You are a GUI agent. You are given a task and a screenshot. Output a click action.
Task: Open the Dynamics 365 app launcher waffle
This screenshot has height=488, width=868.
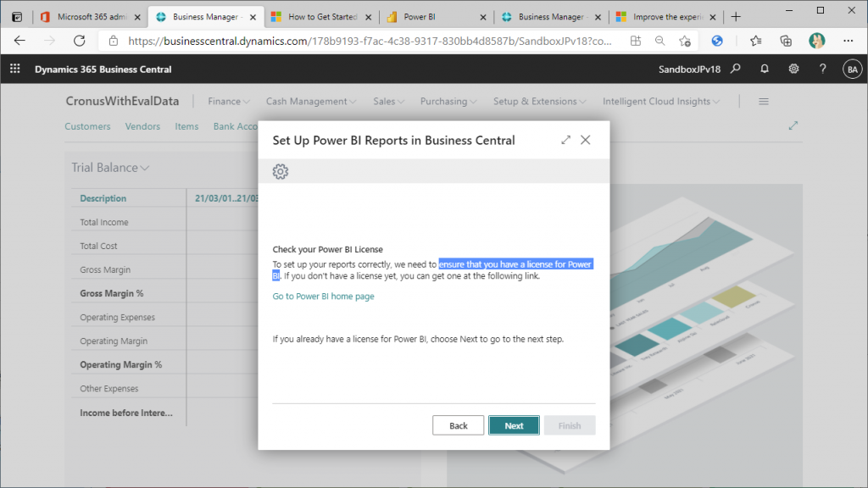pyautogui.click(x=15, y=69)
